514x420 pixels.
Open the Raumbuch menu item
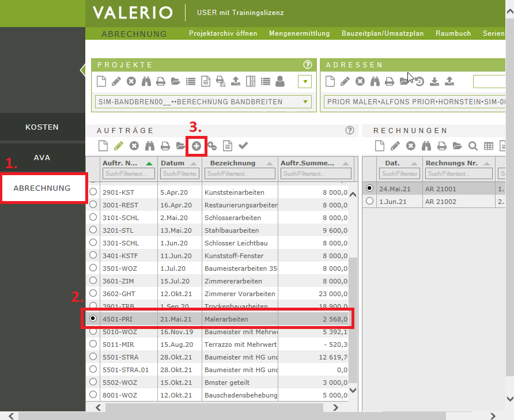pyautogui.click(x=453, y=33)
